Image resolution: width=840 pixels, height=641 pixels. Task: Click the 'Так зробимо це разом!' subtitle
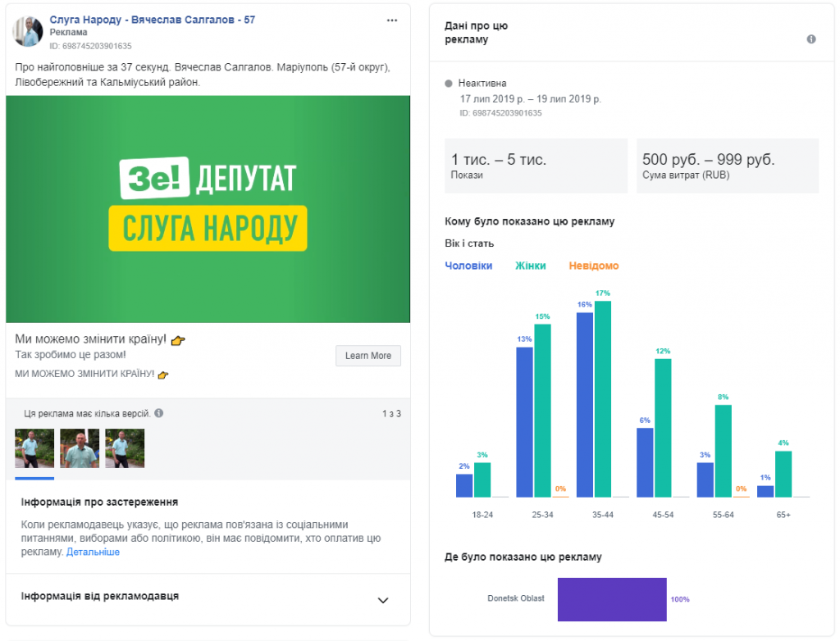click(71, 354)
